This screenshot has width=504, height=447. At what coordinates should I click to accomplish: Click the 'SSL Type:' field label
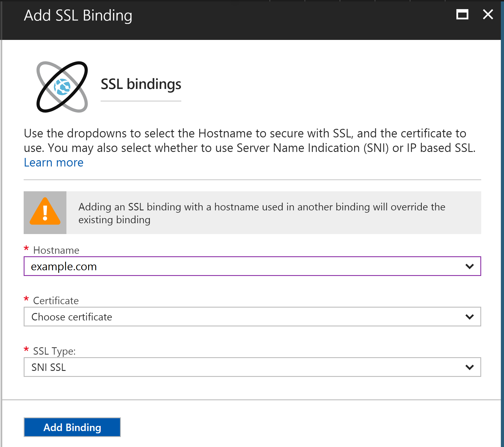click(x=54, y=351)
